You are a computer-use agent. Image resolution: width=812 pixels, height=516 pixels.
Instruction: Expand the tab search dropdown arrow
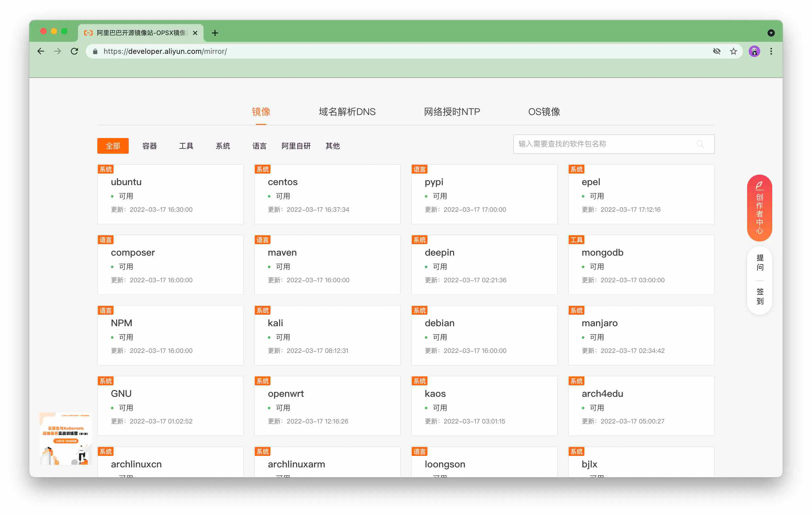771,33
